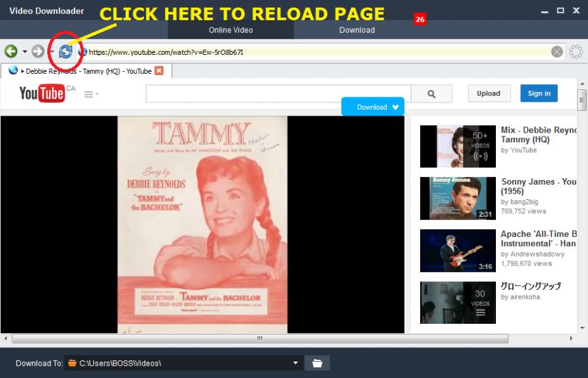Screen dimensions: 588x378
Task: Click the blue Download button over the video
Action: click(373, 107)
